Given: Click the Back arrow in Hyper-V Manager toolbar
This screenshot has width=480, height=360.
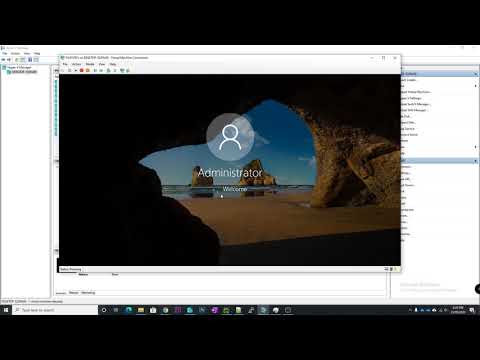Looking at the screenshot, I should pyautogui.click(x=3, y=60).
